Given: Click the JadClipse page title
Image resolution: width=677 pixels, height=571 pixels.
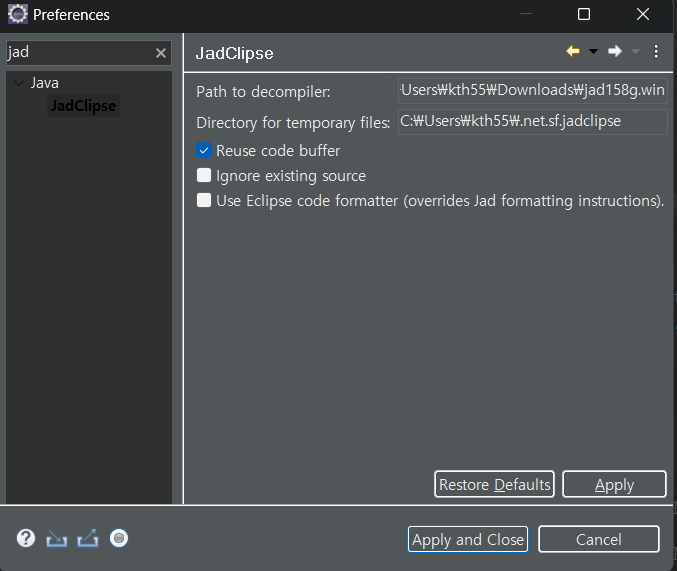Looking at the screenshot, I should coord(234,54).
